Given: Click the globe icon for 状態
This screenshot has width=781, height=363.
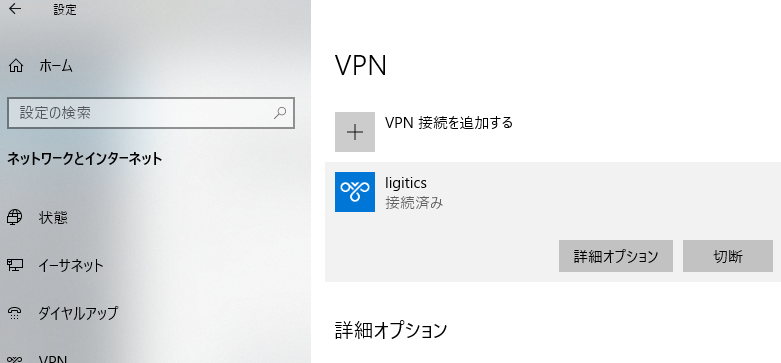Looking at the screenshot, I should pos(15,218).
